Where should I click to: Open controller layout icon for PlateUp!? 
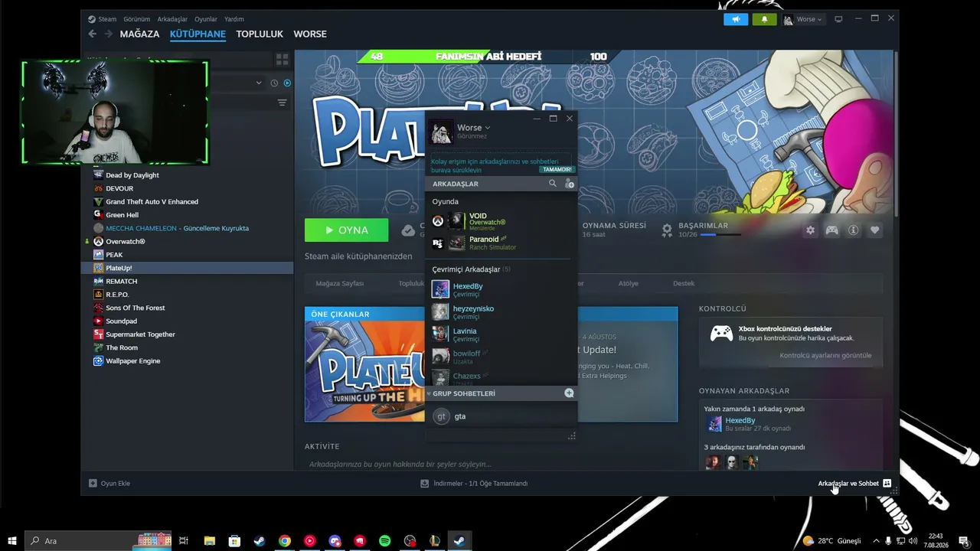(831, 230)
